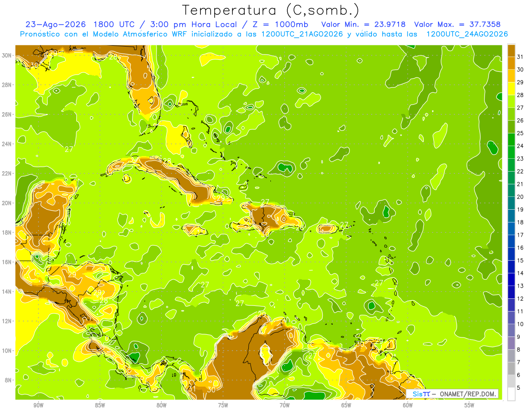Screen dimensions: 532x411
Task: Click the 24N latitude axis label
Action: [x=7, y=144]
